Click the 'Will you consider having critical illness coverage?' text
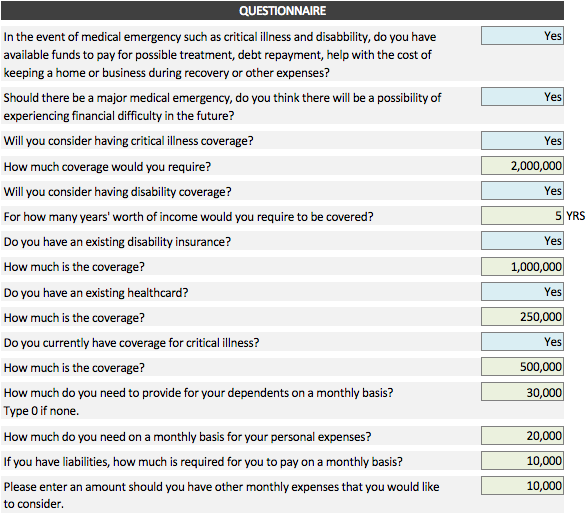 [129, 141]
